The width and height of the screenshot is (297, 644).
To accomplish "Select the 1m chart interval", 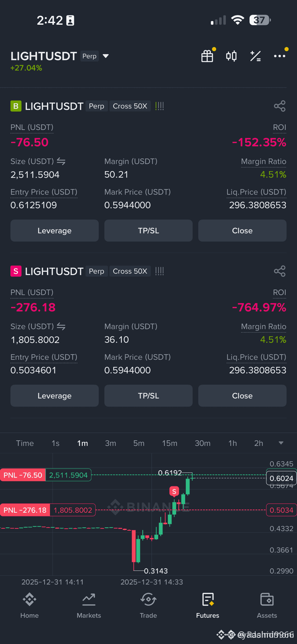I will click(82, 443).
